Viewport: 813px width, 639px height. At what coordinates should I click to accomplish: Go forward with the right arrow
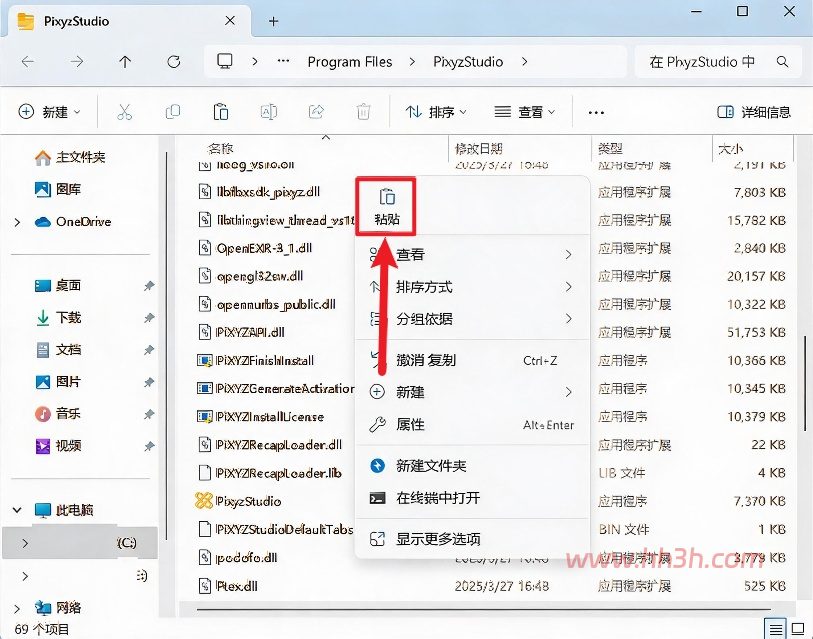point(77,62)
